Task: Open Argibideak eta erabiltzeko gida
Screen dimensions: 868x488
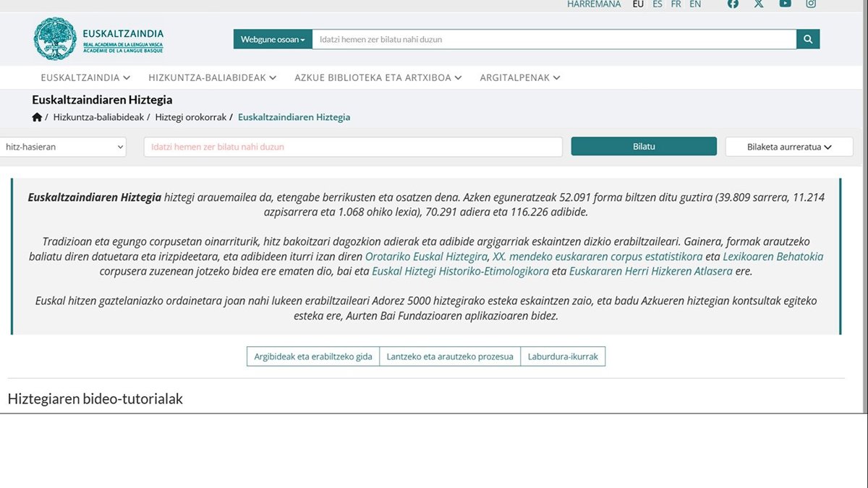Action: tap(312, 356)
